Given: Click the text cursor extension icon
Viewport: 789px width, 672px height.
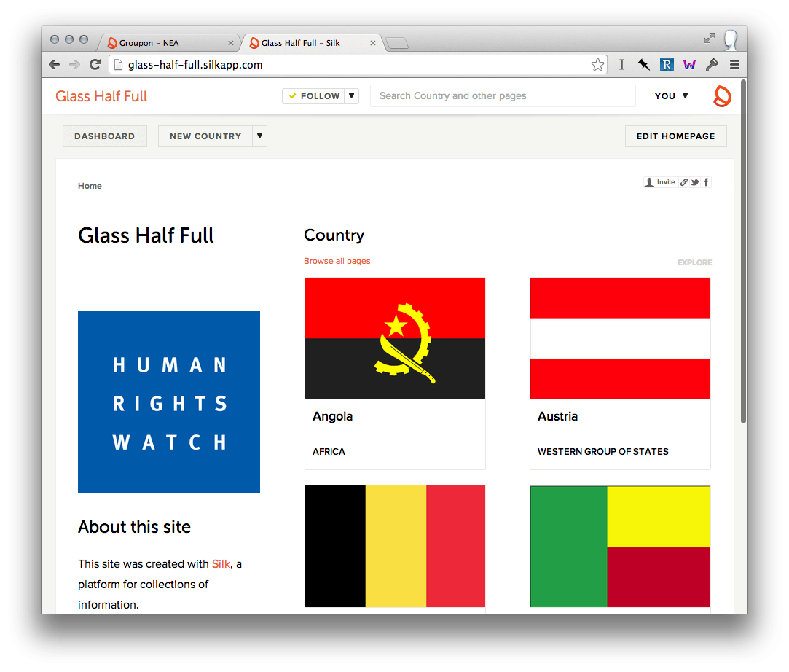Looking at the screenshot, I should coord(622,64).
